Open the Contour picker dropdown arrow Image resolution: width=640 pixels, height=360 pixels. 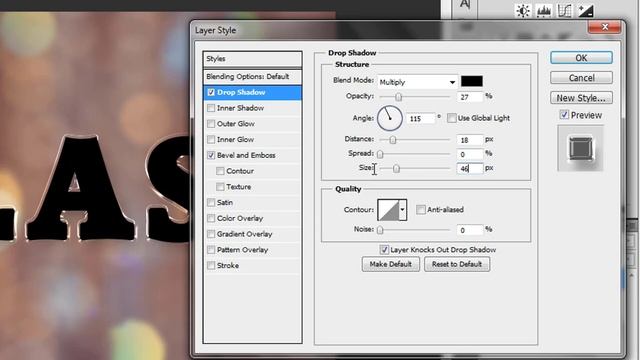(x=402, y=210)
